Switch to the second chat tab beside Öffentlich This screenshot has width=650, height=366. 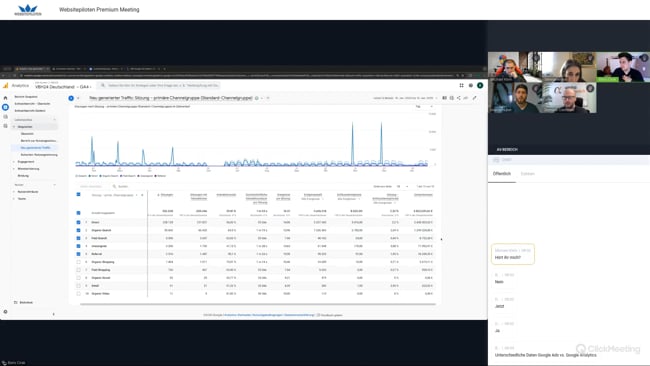tap(528, 174)
